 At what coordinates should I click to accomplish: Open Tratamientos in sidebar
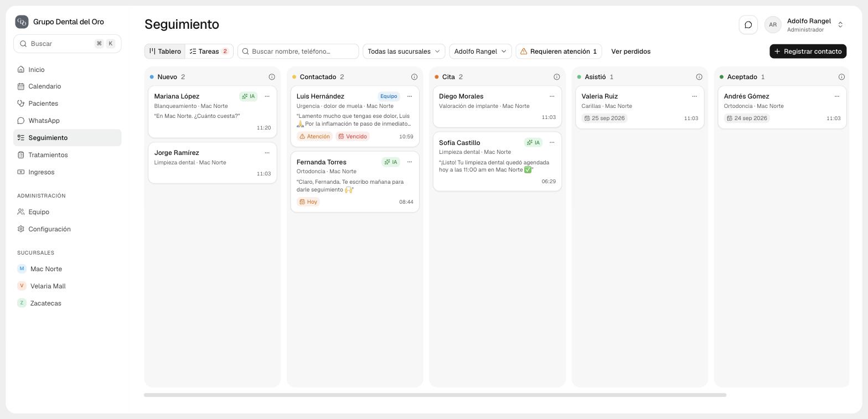point(67,155)
